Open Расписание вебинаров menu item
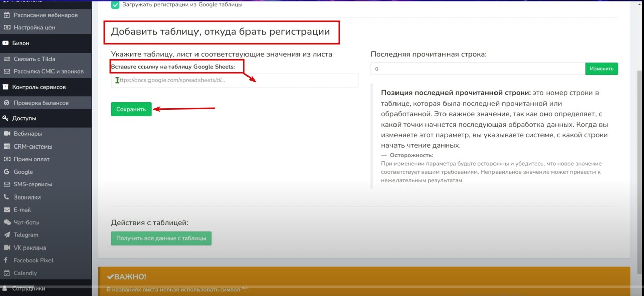Screen dimensions: 644x296 (45, 15)
